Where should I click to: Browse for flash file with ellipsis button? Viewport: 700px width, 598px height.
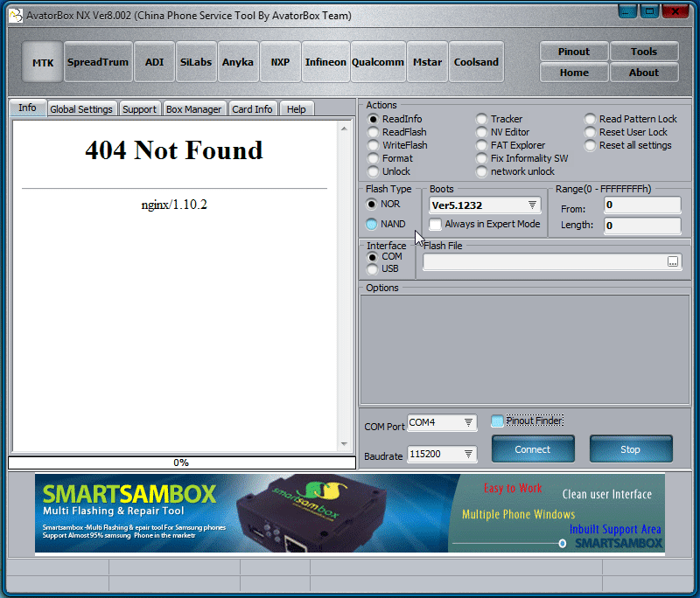coord(673,261)
